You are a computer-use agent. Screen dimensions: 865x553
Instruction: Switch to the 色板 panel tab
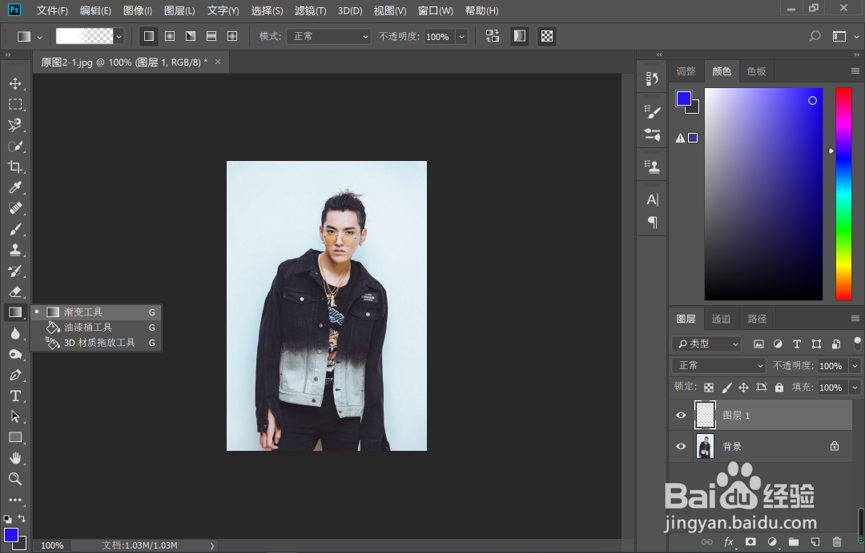[756, 71]
